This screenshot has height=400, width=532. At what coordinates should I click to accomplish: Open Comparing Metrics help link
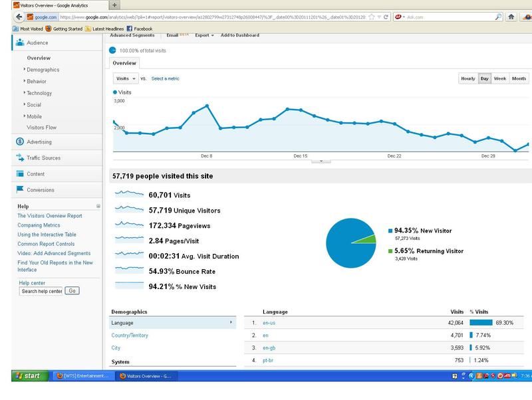pos(39,225)
